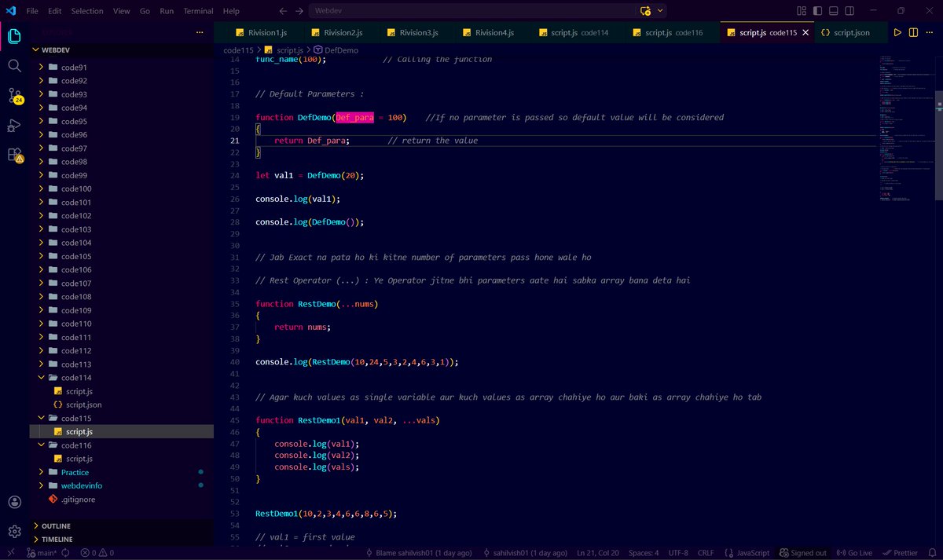
Task: Click Blame sahilvish01 status item
Action: [418, 553]
